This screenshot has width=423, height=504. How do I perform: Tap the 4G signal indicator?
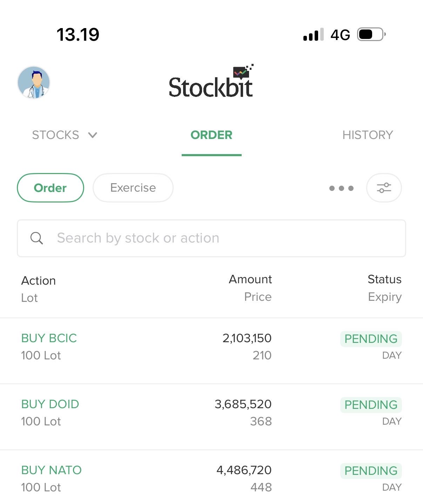tap(340, 35)
